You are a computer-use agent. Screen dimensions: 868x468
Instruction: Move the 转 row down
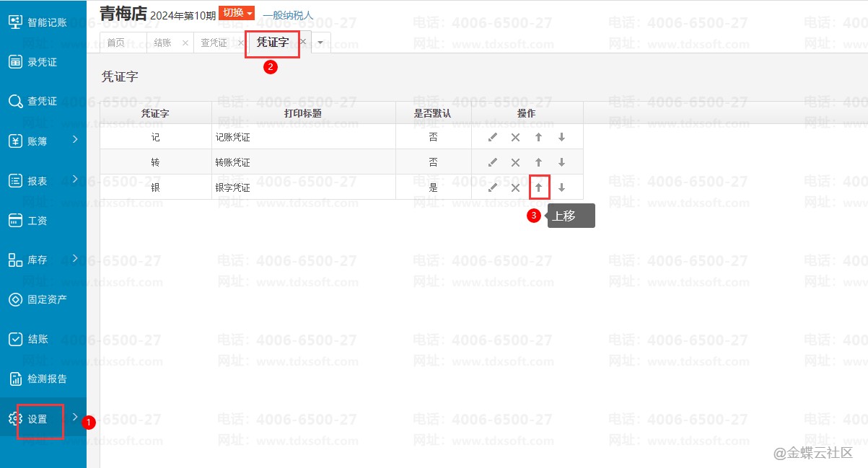(561, 162)
